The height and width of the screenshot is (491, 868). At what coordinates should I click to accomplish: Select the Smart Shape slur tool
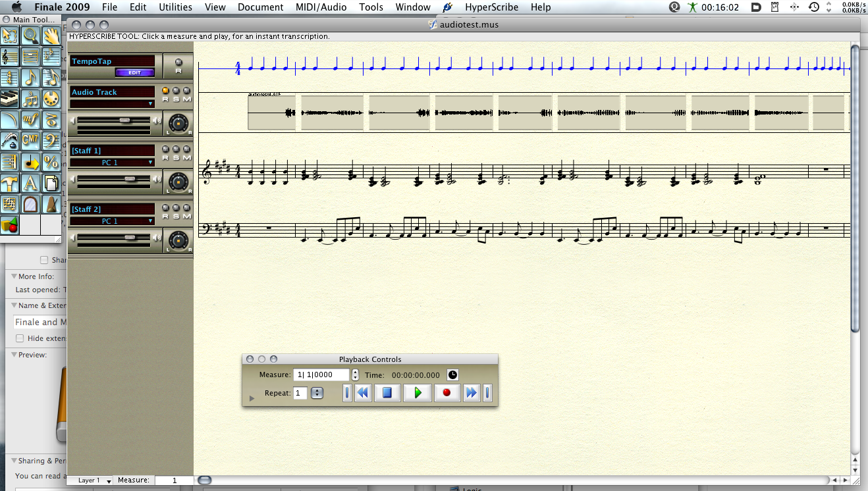10,120
